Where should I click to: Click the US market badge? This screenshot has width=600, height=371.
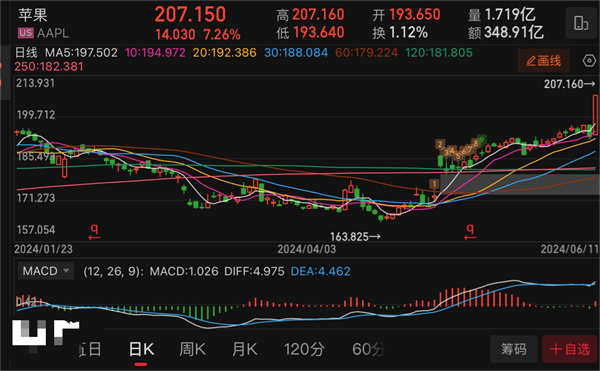(26, 33)
